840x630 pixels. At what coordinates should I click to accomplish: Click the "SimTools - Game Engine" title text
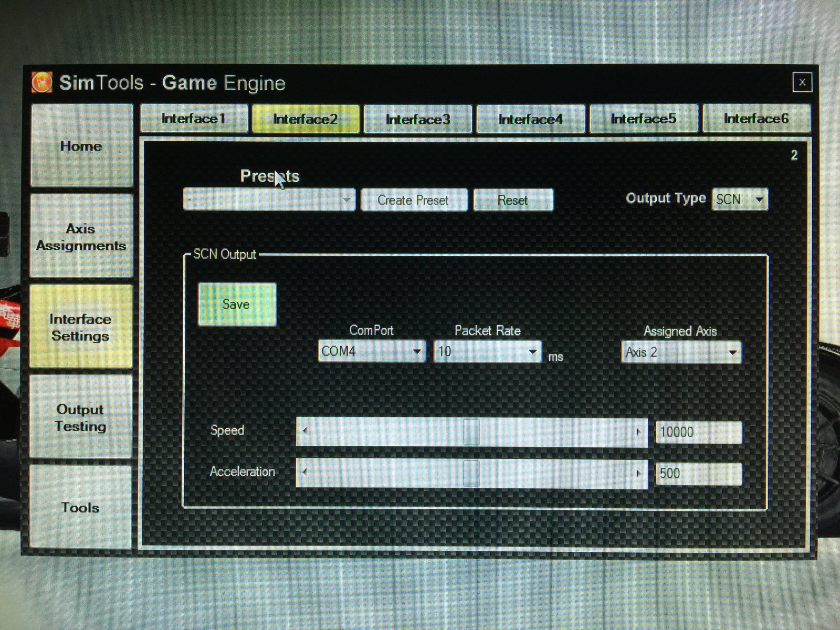(x=172, y=83)
